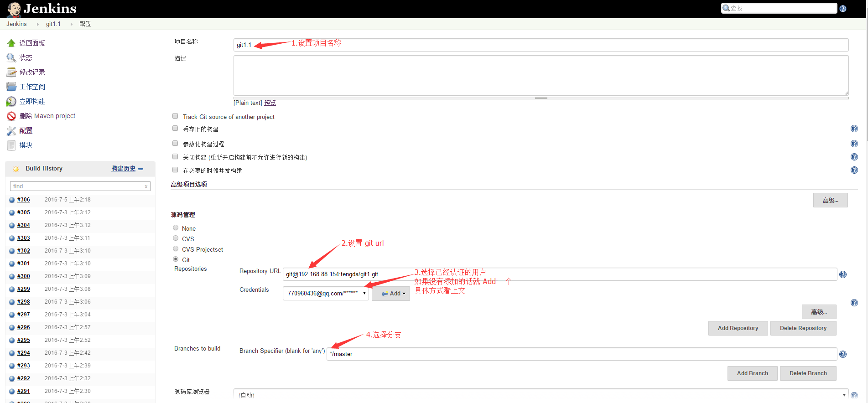
Task: Open help for 关闭构建 option
Action: pyautogui.click(x=854, y=157)
